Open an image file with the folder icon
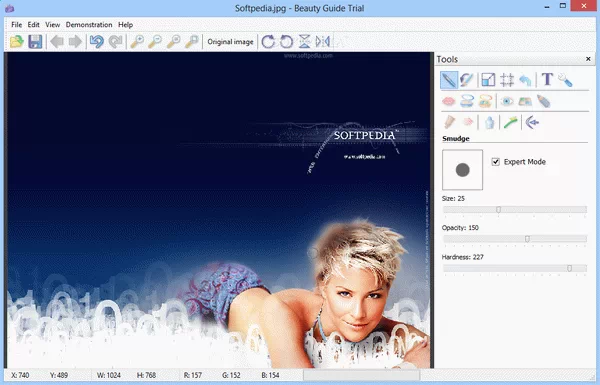This screenshot has height=385, width=600. 17,41
